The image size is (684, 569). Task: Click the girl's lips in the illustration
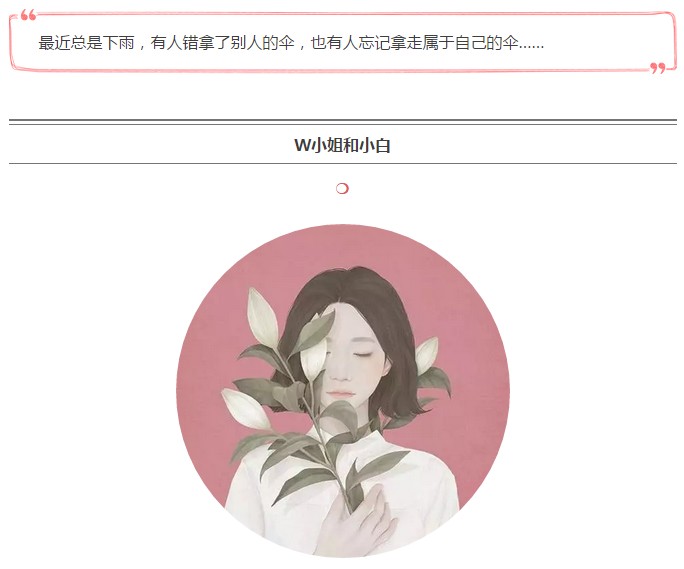point(341,394)
